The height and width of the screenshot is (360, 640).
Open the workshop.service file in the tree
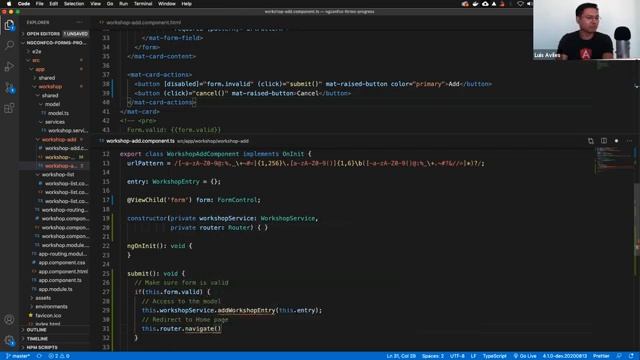point(68,131)
